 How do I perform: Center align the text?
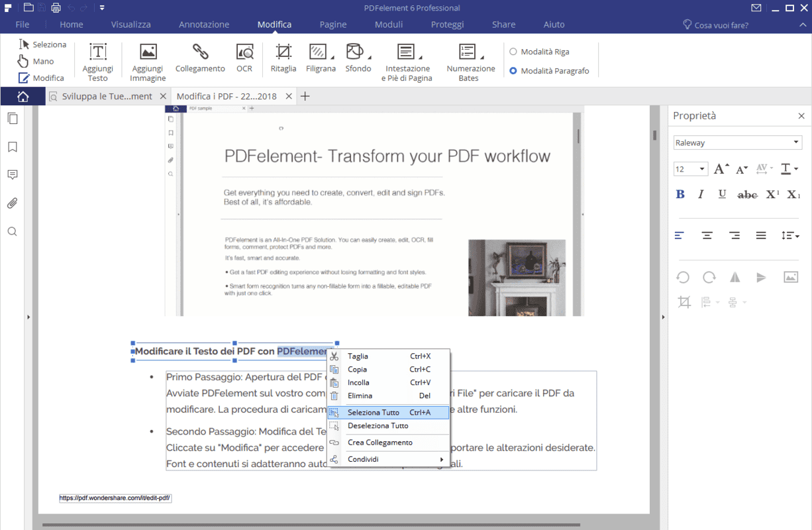coord(707,235)
